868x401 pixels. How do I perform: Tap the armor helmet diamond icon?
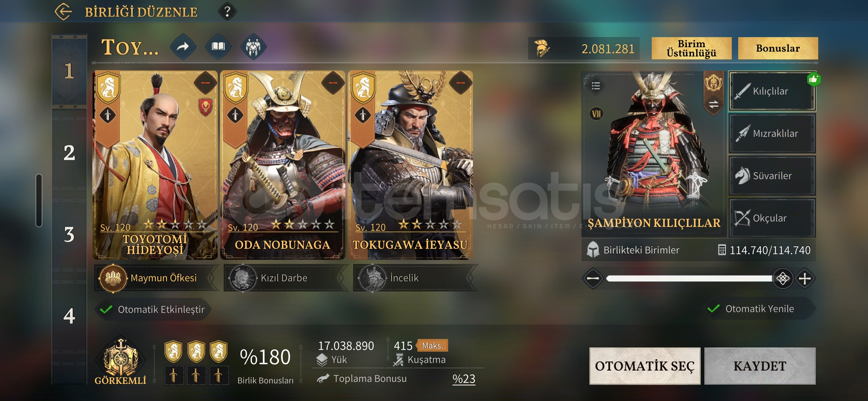click(253, 47)
